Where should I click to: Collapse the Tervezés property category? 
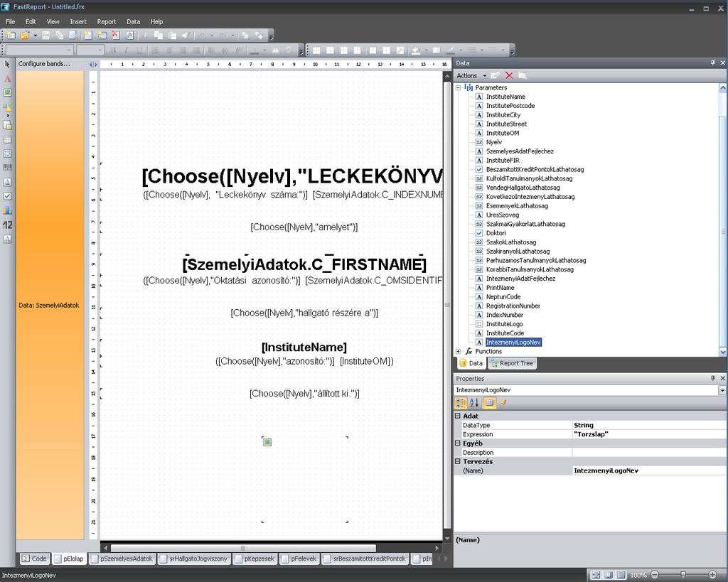(458, 461)
